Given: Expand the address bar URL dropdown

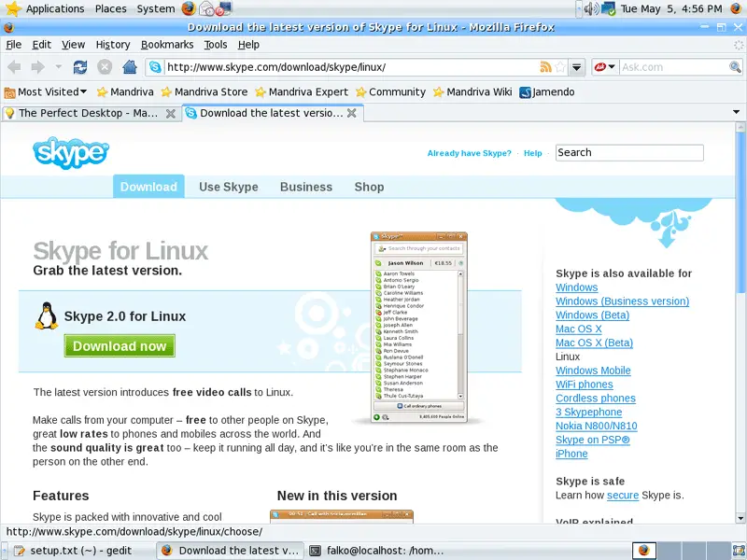Looking at the screenshot, I should coord(576,67).
